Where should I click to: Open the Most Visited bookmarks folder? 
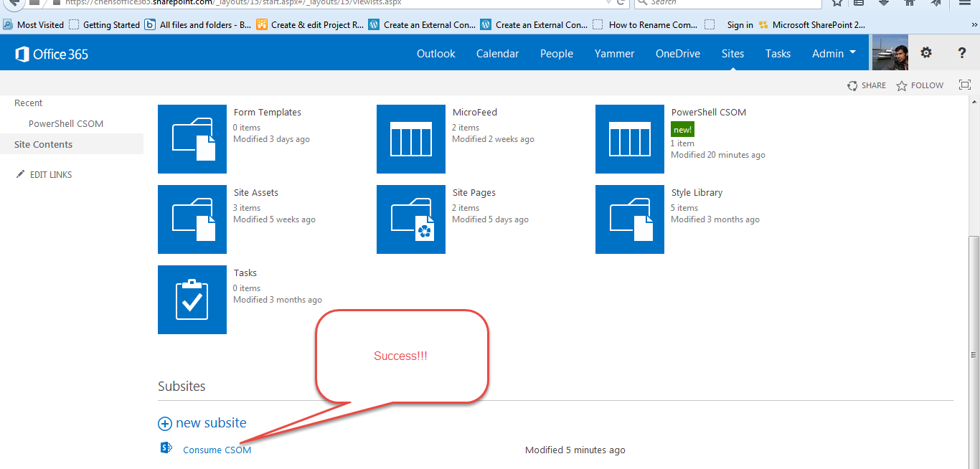(34, 24)
